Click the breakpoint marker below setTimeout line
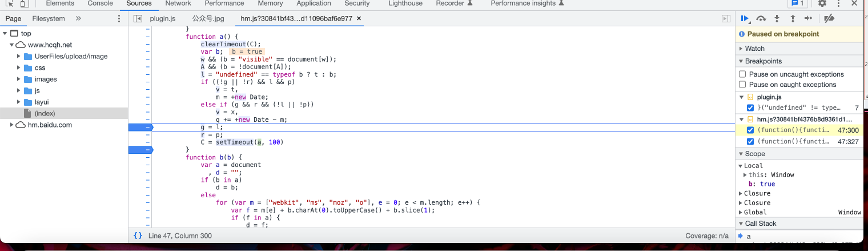The height and width of the screenshot is (251, 868). [x=140, y=150]
